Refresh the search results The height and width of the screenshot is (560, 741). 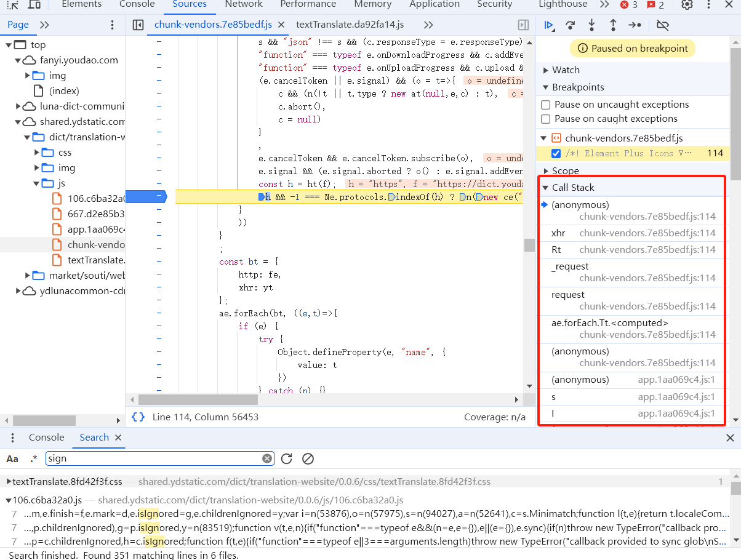click(x=286, y=458)
